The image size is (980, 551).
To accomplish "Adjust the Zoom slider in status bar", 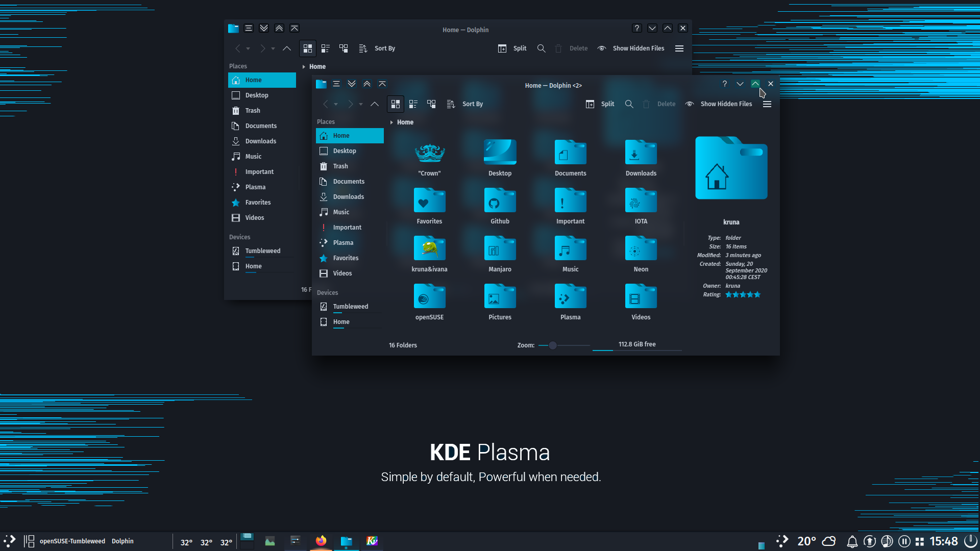I will pos(564,345).
